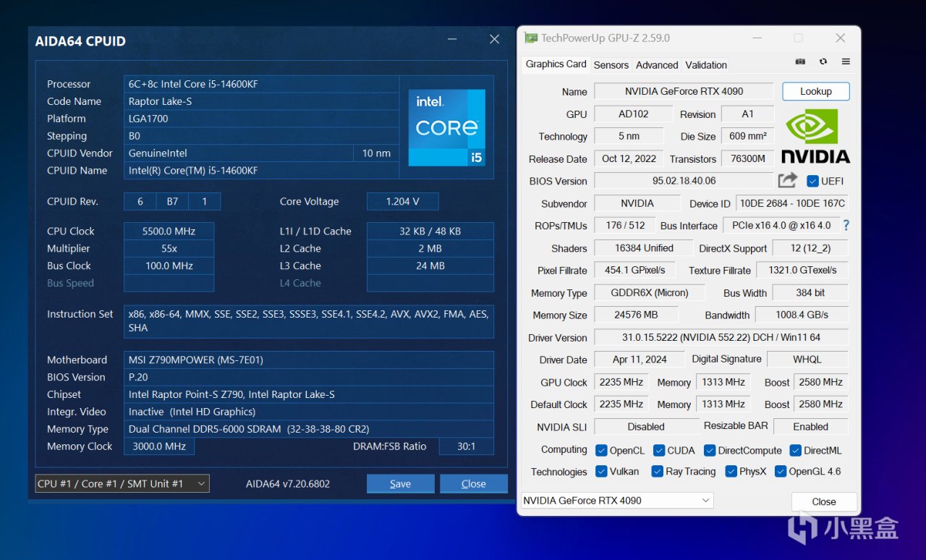Click the NVIDIA SLI value 'Disabled'
Image resolution: width=926 pixels, height=560 pixels.
pyautogui.click(x=646, y=426)
